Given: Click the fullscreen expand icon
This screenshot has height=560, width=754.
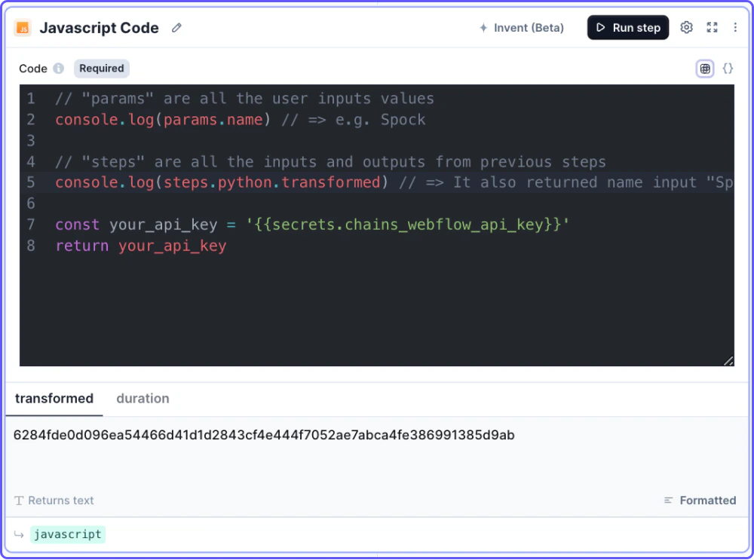Looking at the screenshot, I should [712, 27].
